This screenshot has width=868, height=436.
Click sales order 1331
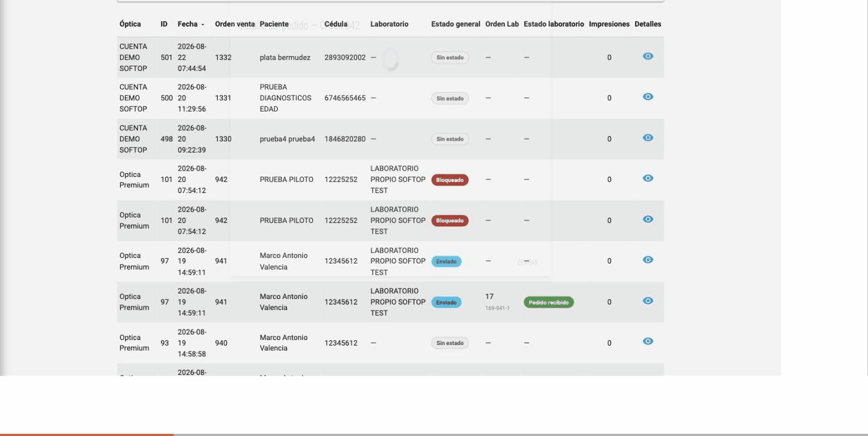[223, 98]
